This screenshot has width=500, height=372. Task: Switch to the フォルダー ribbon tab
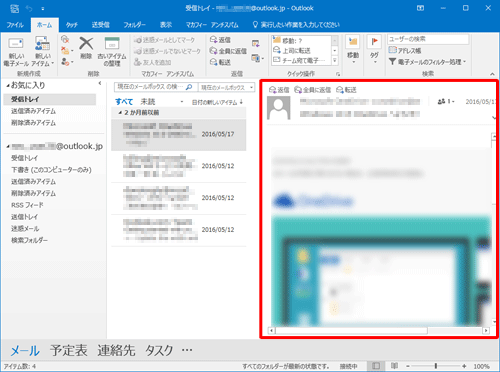135,25
